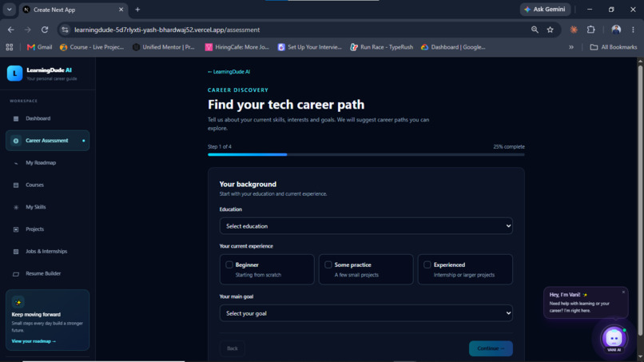
Task: Open the Course - Live Project bookmark
Action: coord(92,47)
